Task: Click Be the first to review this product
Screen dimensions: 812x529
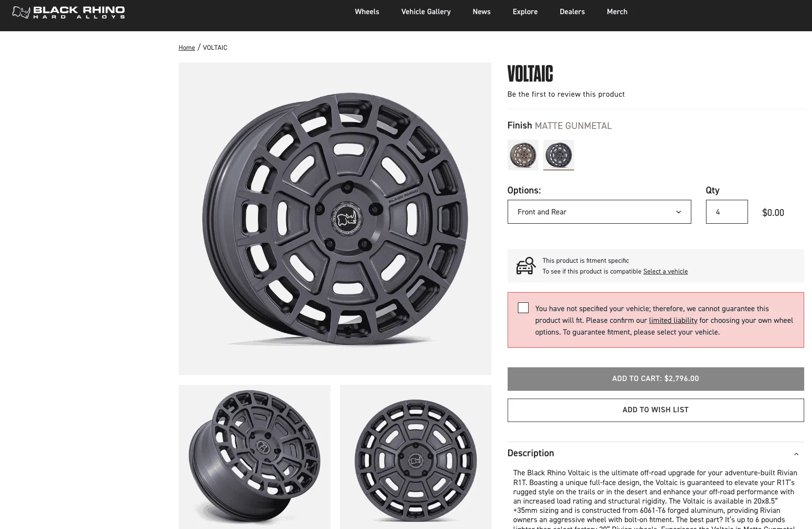Action: [x=566, y=94]
